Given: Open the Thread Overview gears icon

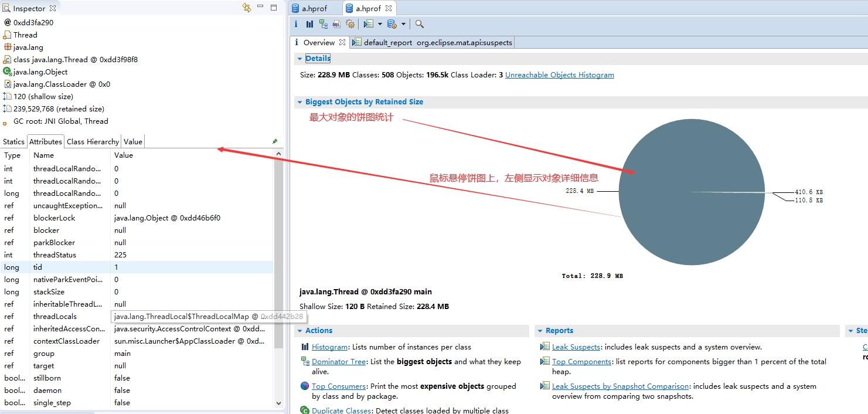Looking at the screenshot, I should [350, 24].
